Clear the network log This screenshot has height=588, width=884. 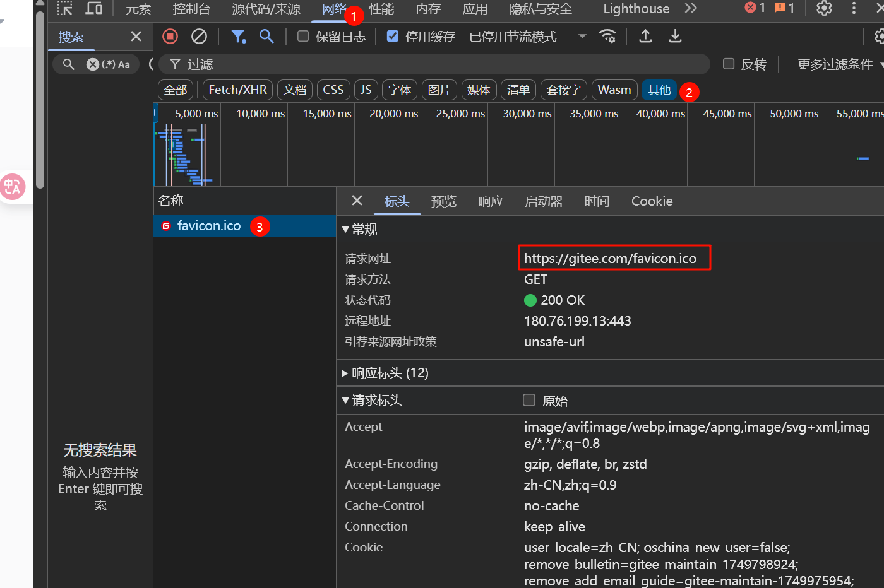pyautogui.click(x=199, y=37)
